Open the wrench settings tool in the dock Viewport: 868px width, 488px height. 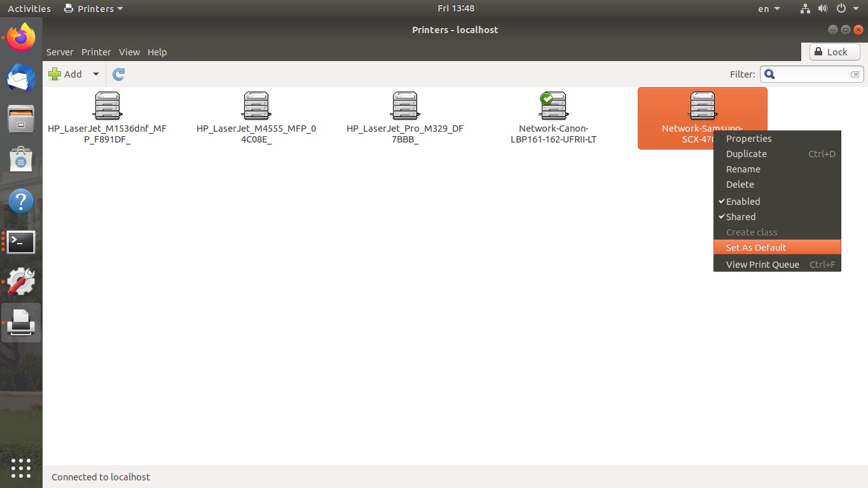pos(21,282)
